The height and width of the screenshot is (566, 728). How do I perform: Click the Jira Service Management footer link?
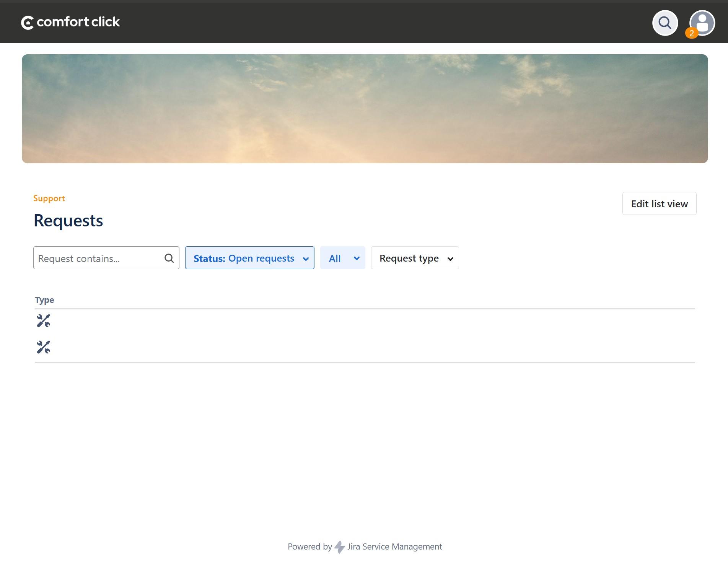coord(394,547)
